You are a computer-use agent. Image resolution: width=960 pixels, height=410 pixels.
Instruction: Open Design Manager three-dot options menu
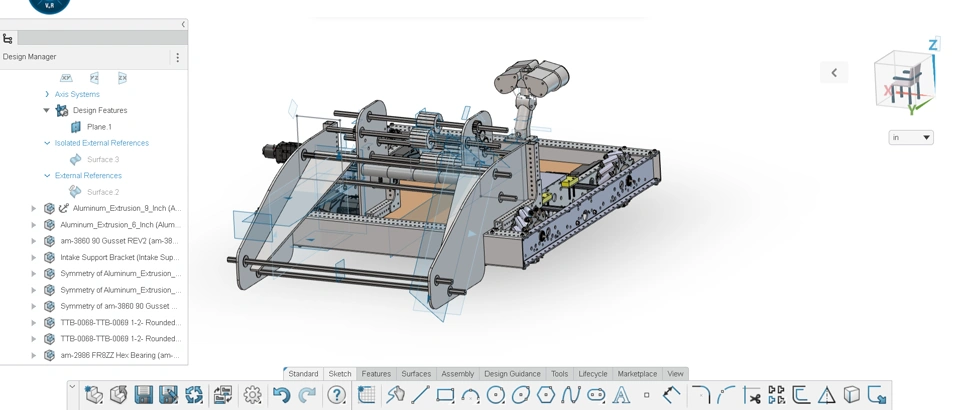[x=178, y=57]
